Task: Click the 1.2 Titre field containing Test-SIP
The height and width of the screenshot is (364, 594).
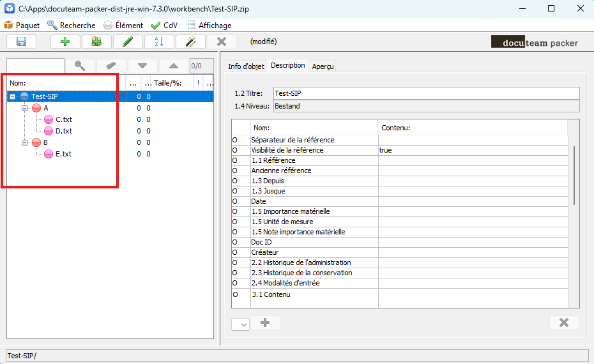Action: point(427,93)
